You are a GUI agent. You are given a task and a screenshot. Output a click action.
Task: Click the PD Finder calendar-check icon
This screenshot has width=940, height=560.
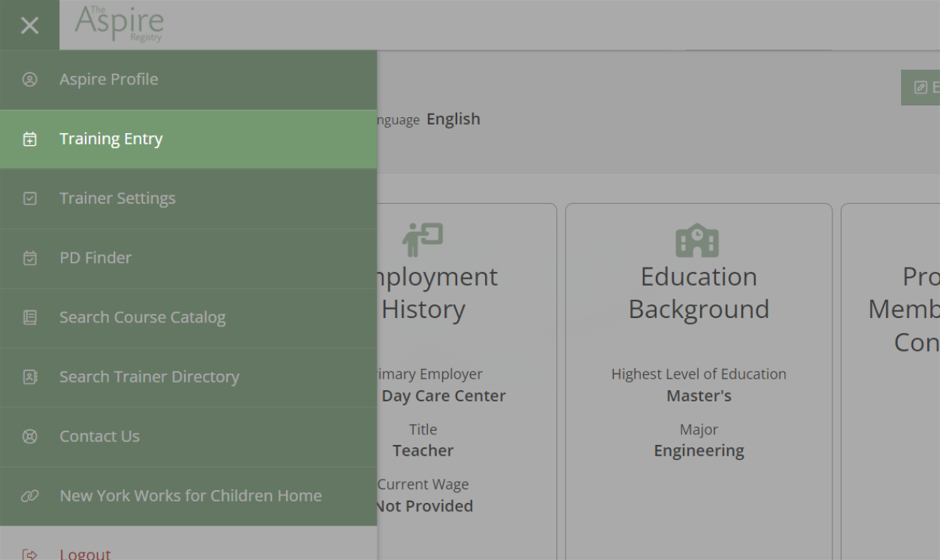point(29,258)
